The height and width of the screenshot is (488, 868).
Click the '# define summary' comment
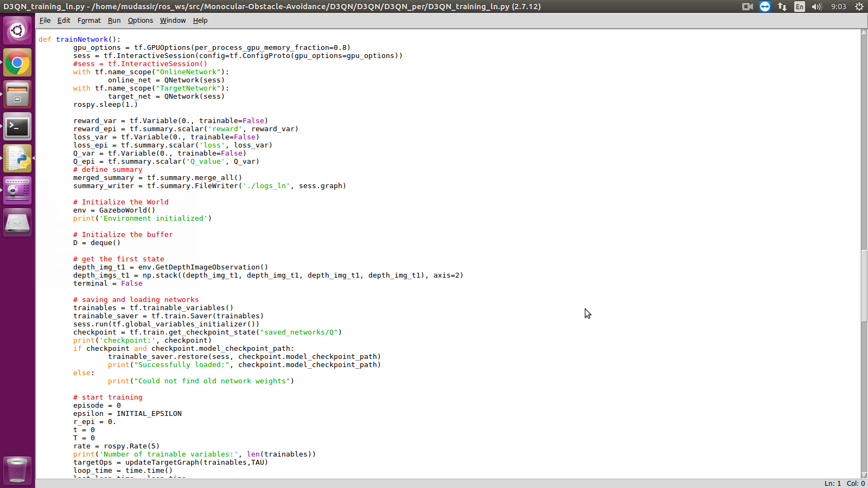tap(108, 170)
